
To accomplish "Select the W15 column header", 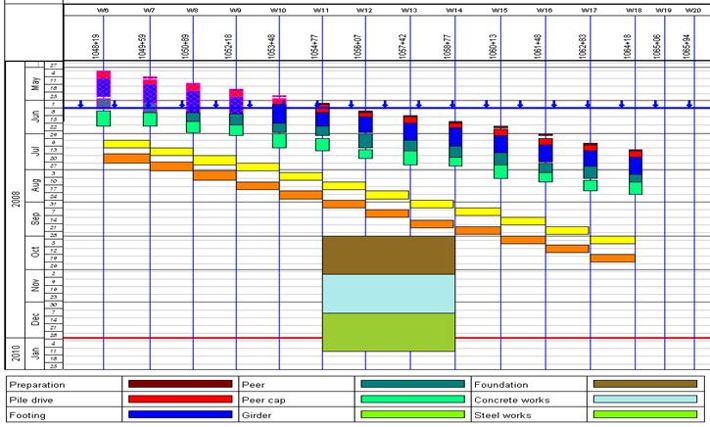I will point(499,10).
